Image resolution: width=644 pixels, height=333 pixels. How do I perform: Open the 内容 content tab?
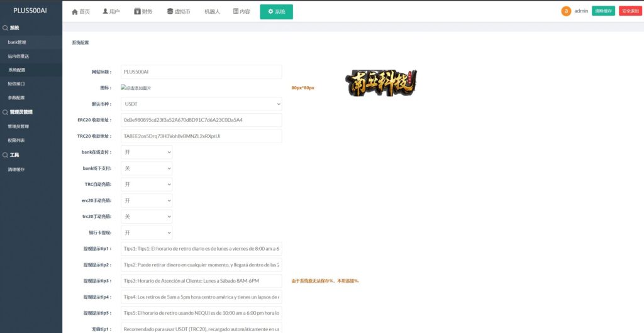242,11
